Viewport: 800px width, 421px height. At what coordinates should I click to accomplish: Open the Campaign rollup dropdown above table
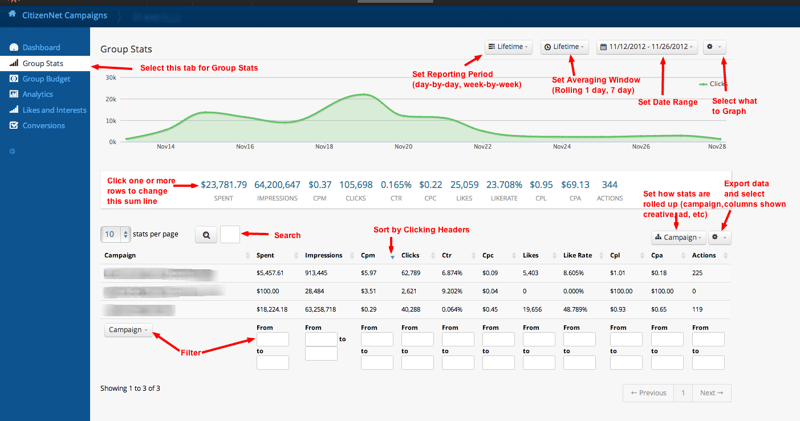coord(679,237)
